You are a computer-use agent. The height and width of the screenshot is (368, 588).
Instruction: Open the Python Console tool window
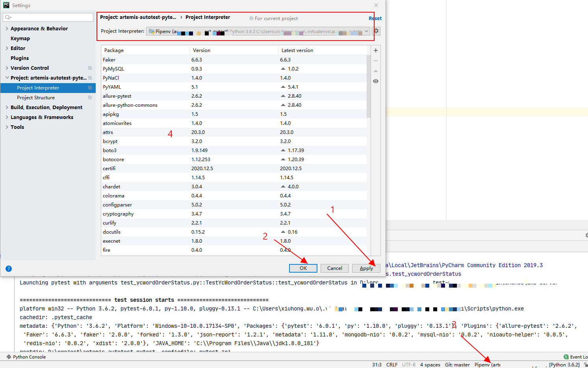(x=26, y=357)
